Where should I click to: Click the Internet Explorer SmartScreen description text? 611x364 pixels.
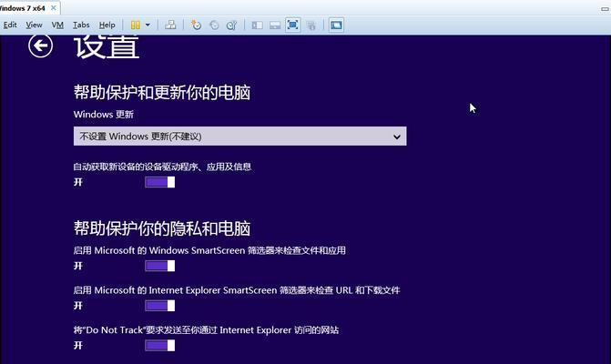pos(237,290)
